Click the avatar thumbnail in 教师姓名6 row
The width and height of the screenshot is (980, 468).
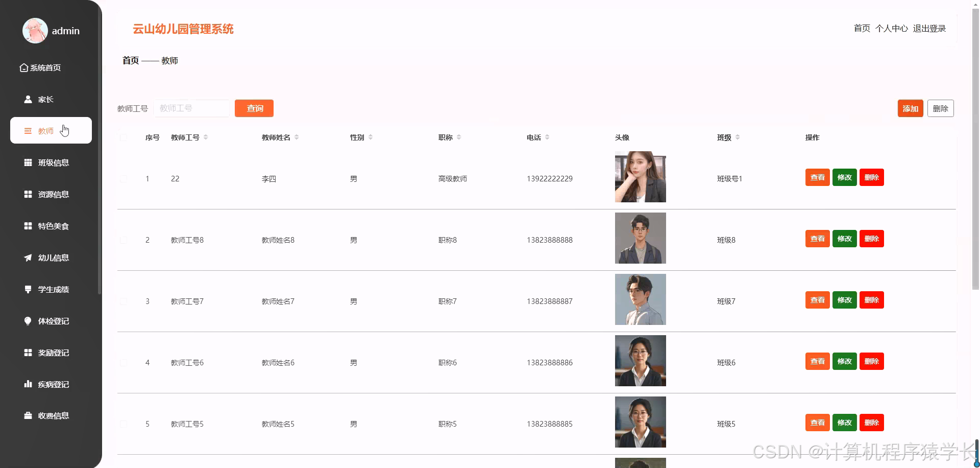(641, 361)
